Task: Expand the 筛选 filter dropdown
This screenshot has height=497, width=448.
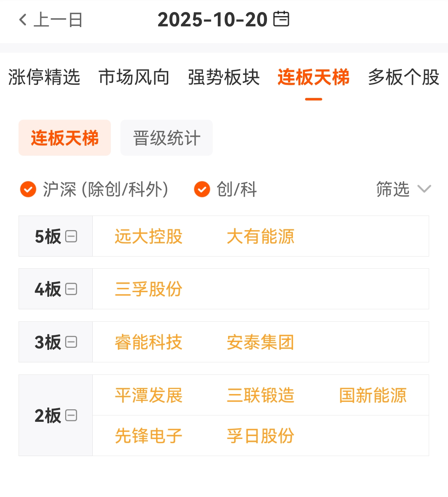Action: [x=403, y=189]
